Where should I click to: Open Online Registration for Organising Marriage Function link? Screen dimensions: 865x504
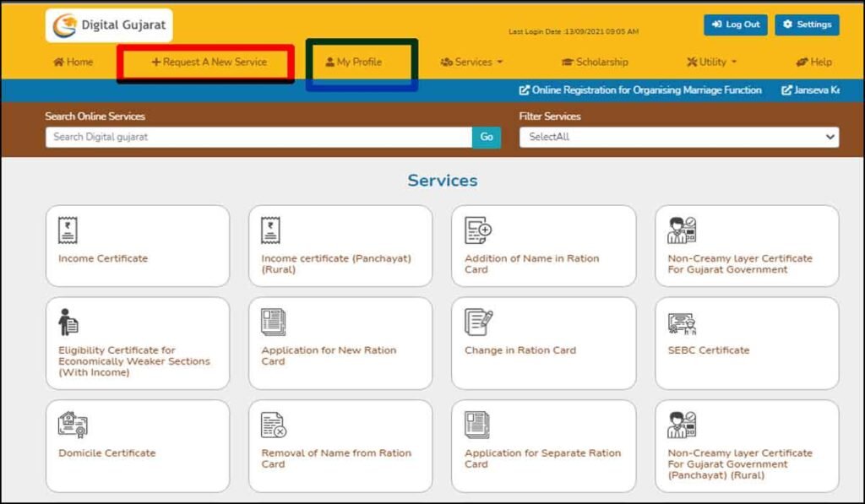point(640,89)
